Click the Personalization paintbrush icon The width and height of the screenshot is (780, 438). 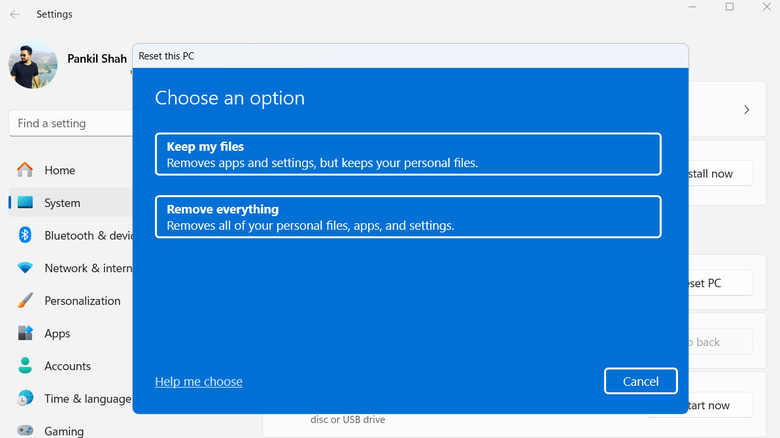tap(25, 301)
